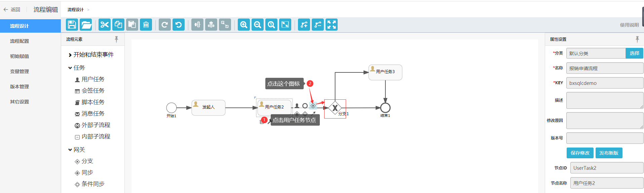This screenshot has height=193, width=644.
Task: Click the undo toolbar icon
Action: (x=179, y=25)
